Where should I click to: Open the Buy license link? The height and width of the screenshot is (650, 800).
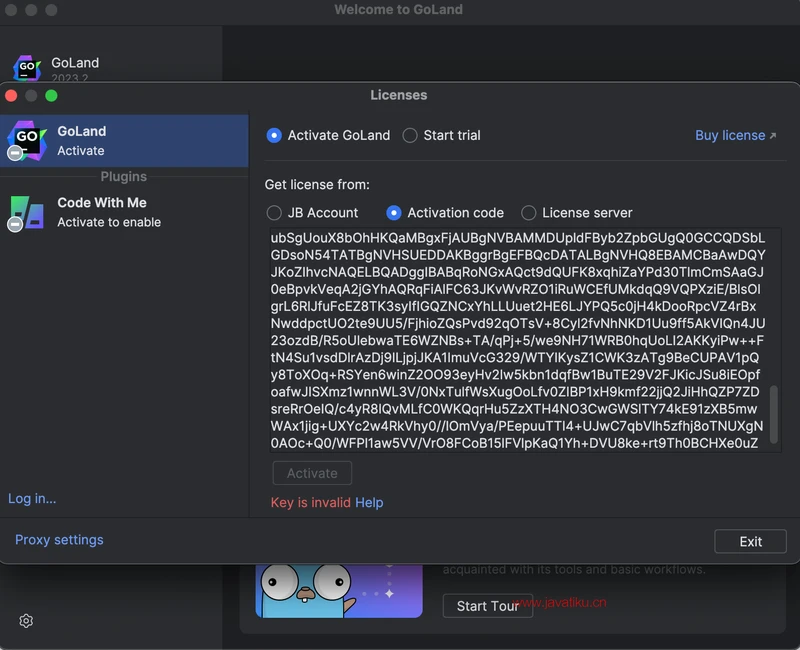(x=735, y=135)
